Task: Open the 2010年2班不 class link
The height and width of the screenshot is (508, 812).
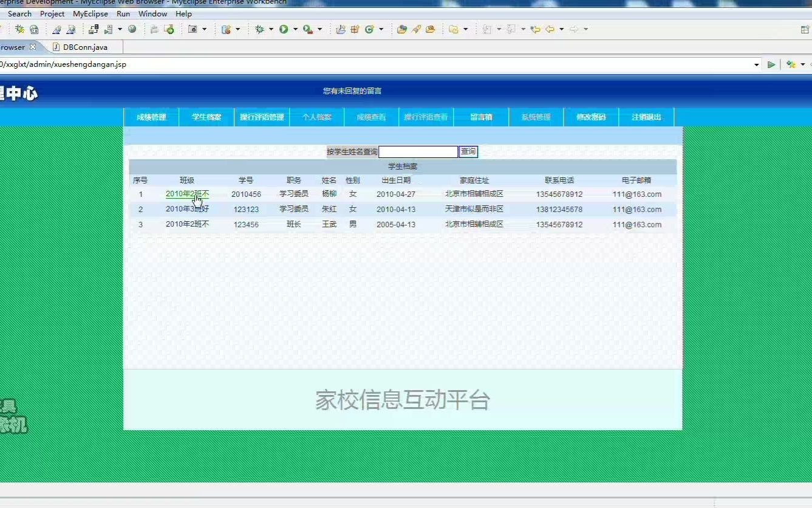Action: click(187, 193)
